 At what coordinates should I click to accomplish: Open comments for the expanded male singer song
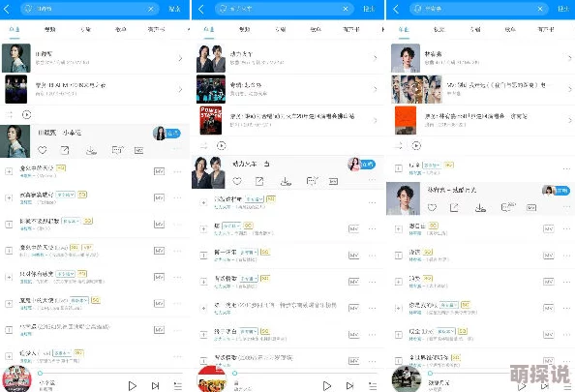click(508, 207)
